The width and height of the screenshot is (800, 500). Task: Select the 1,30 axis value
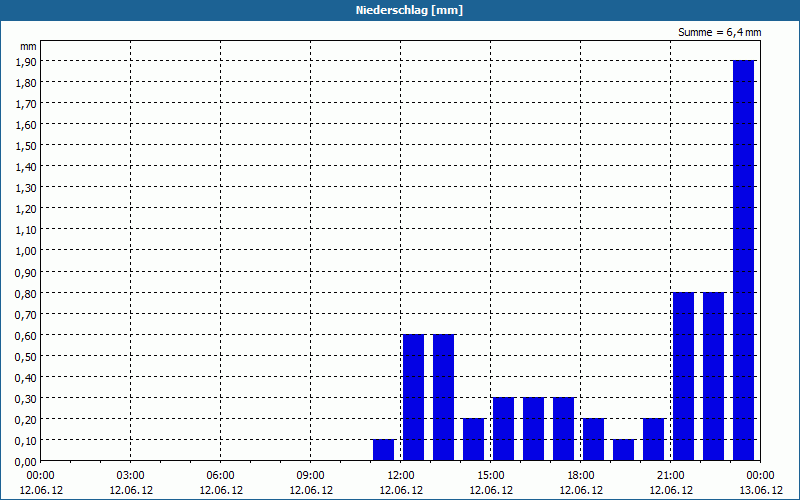click(x=26, y=188)
